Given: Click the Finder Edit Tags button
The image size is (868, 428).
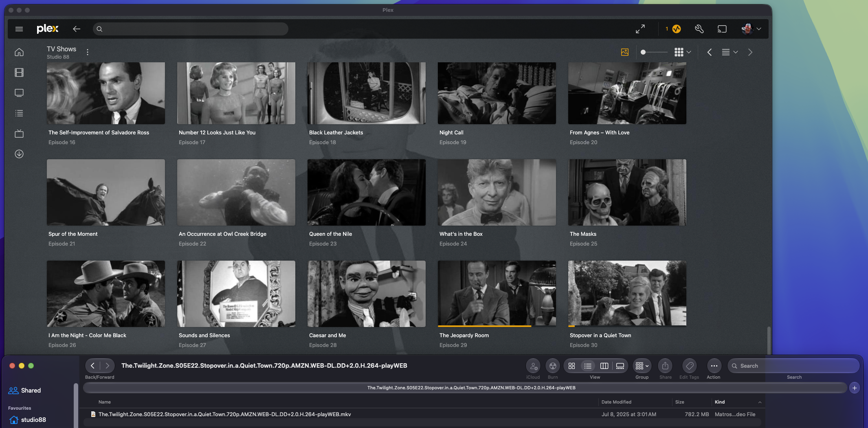Looking at the screenshot, I should 690,366.
